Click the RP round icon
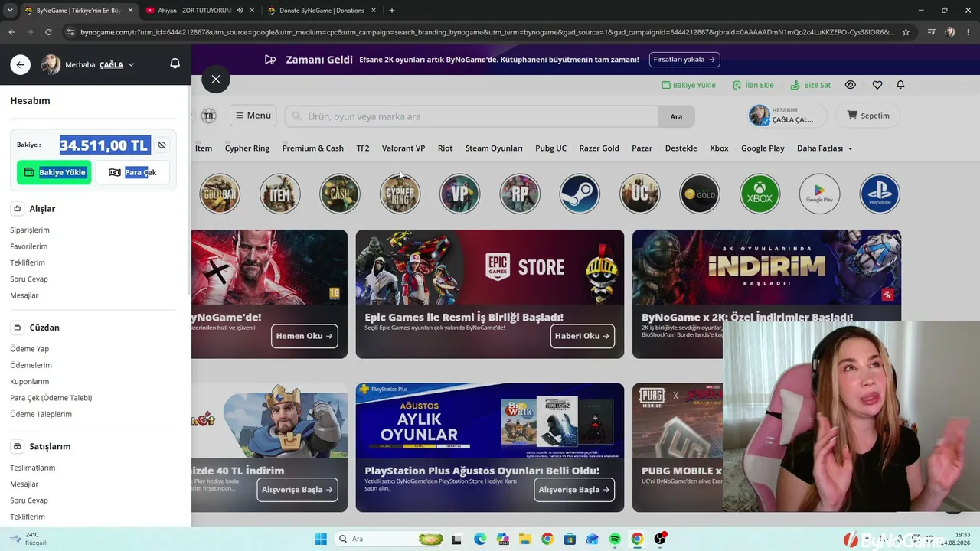Viewport: 980px width, 551px height. (x=520, y=194)
